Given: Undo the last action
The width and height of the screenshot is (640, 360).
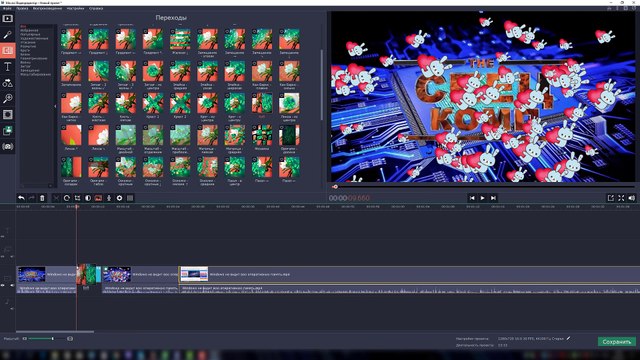Looking at the screenshot, I should click(x=21, y=198).
